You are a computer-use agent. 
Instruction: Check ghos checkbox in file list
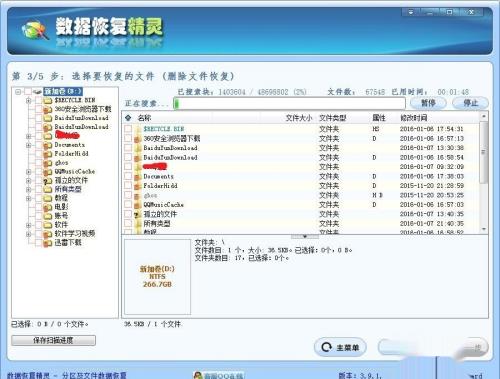128,196
